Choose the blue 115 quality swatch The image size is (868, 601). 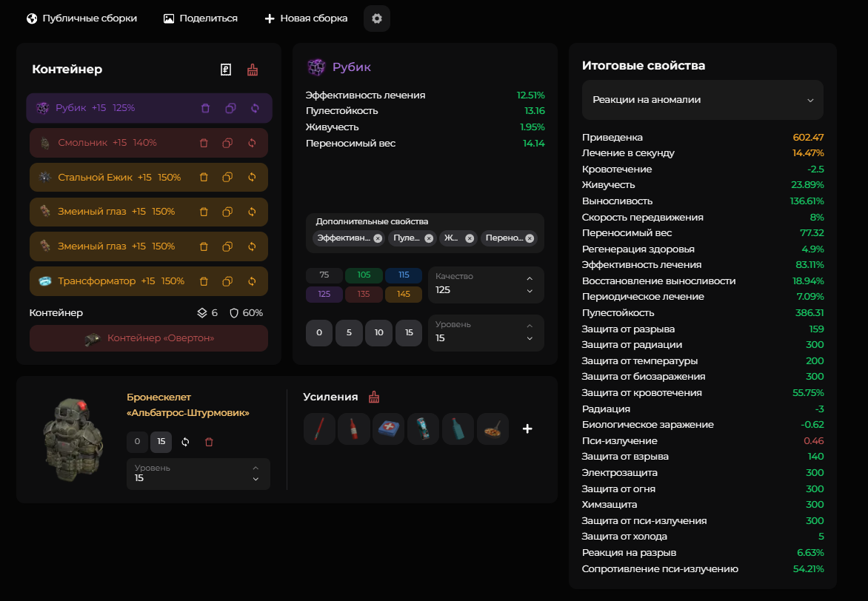[404, 275]
